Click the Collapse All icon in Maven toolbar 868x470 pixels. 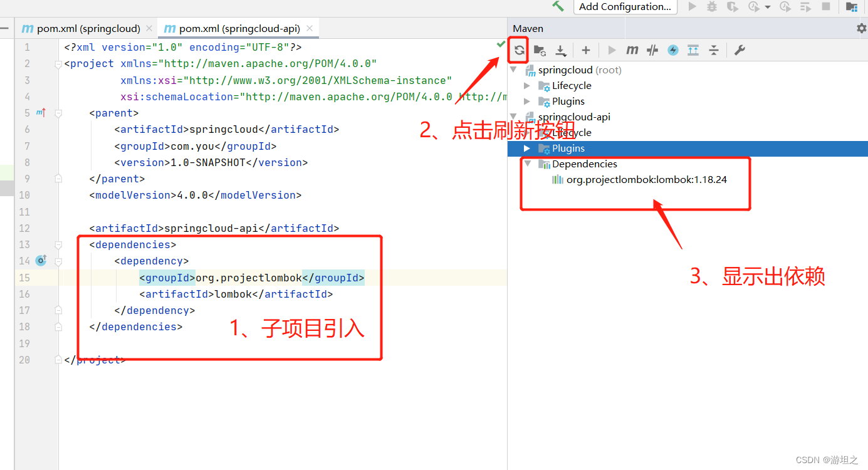(x=714, y=50)
